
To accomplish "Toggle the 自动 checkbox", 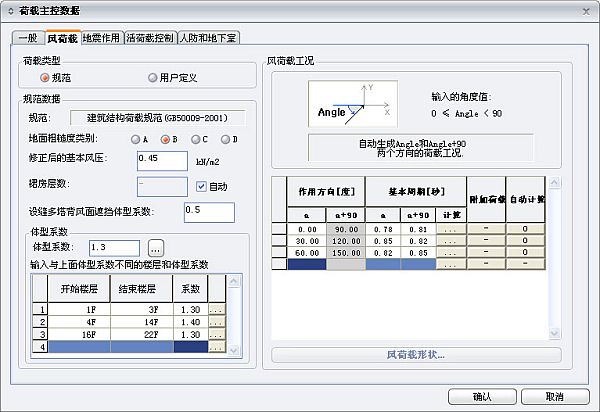I will coord(201,186).
